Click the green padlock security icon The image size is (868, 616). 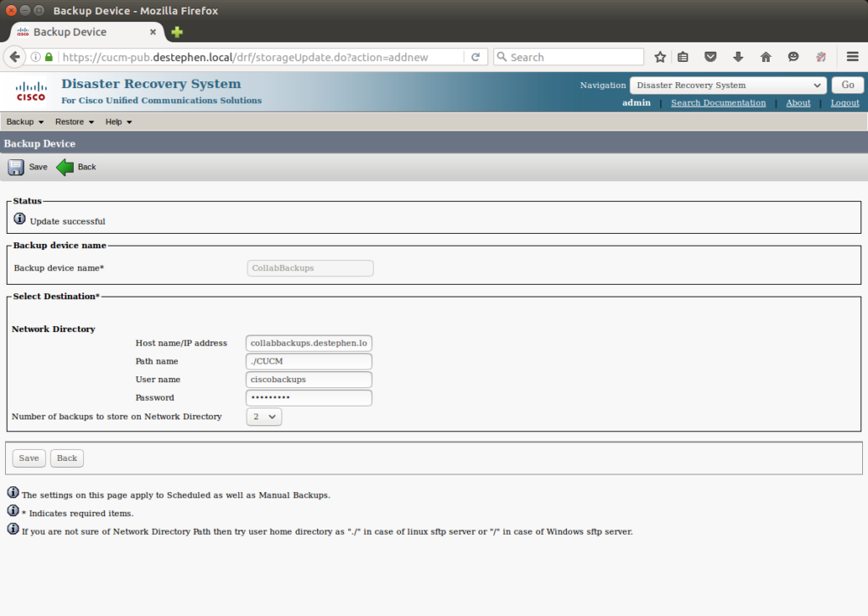[x=48, y=57]
